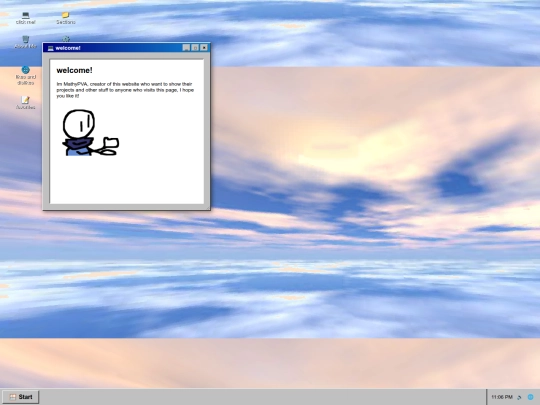Click the 'welcome!' heading in the window
This screenshot has width=540, height=405.
coord(74,70)
